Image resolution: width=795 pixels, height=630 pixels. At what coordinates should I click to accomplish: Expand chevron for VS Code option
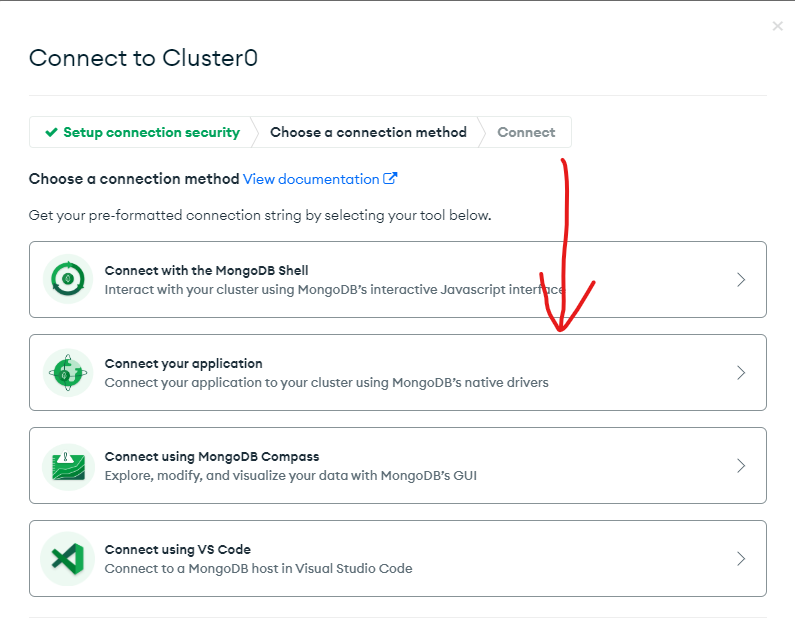(x=741, y=559)
